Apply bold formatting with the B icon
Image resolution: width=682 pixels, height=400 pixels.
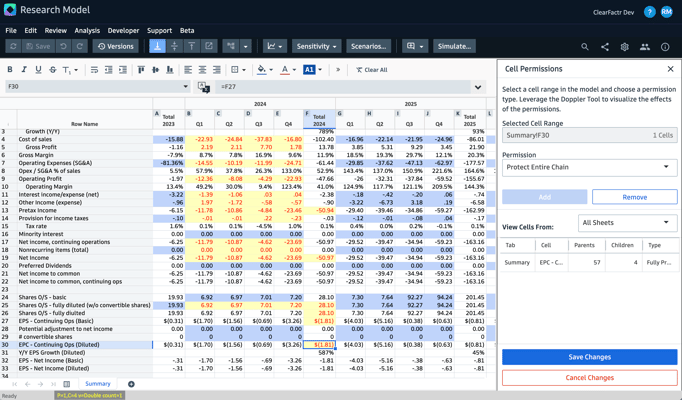pos(10,70)
